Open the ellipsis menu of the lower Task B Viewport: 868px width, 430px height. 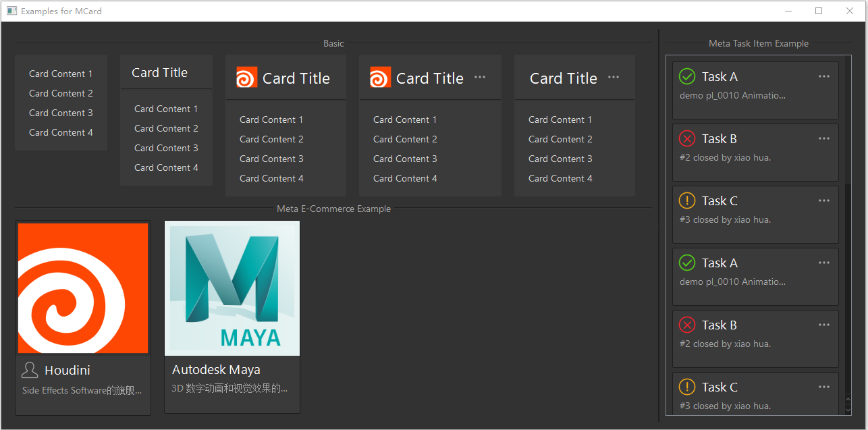point(824,325)
